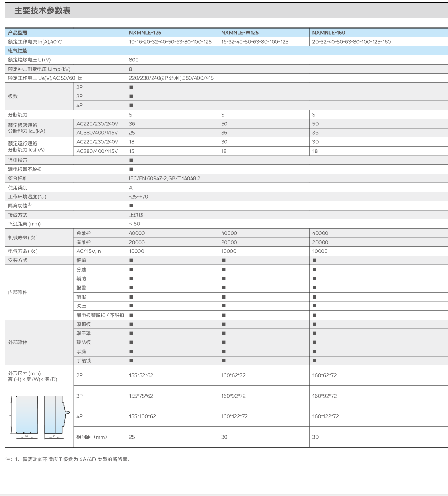448x496 pixels.
Task: Click the 分励 accessory label
Action: click(81, 270)
